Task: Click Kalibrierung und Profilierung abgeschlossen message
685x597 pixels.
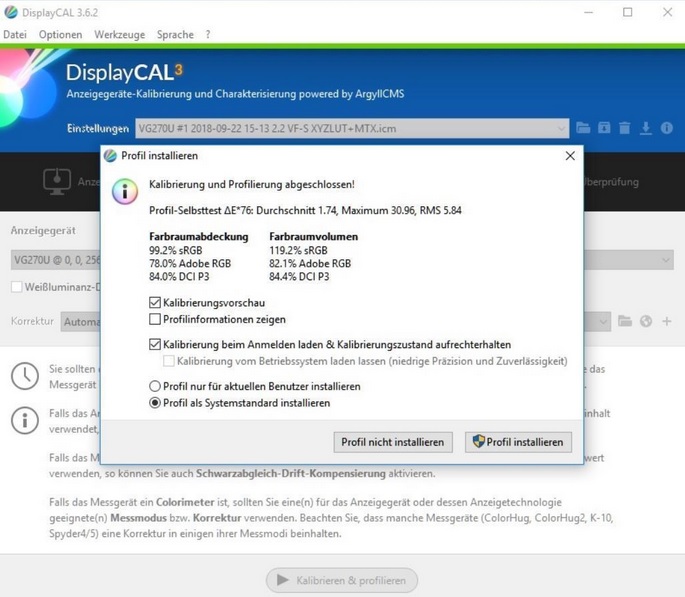Action: coord(252,184)
